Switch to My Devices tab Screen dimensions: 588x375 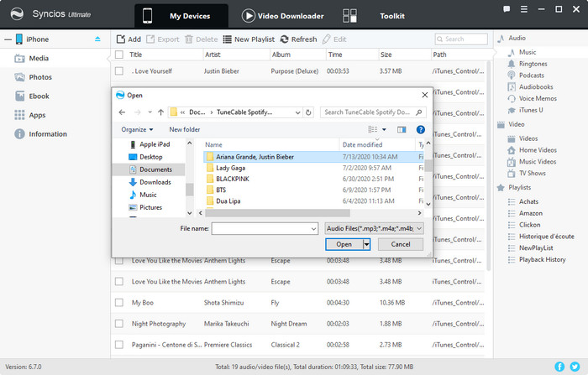point(181,16)
